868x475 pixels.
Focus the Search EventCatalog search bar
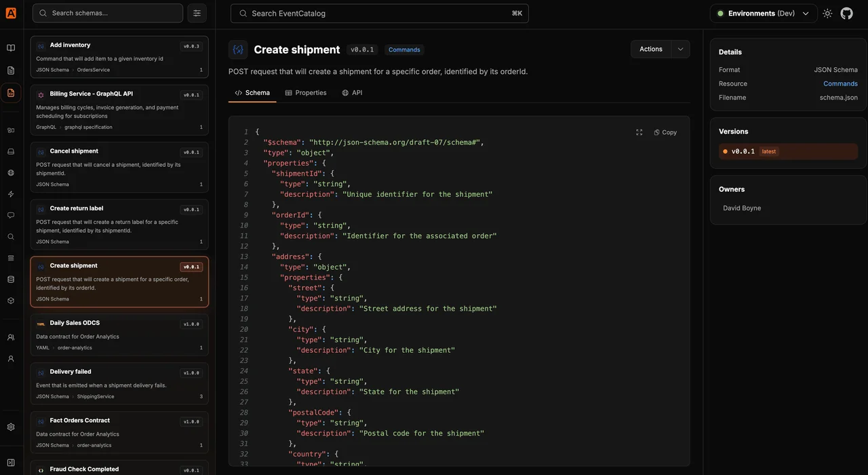(380, 14)
